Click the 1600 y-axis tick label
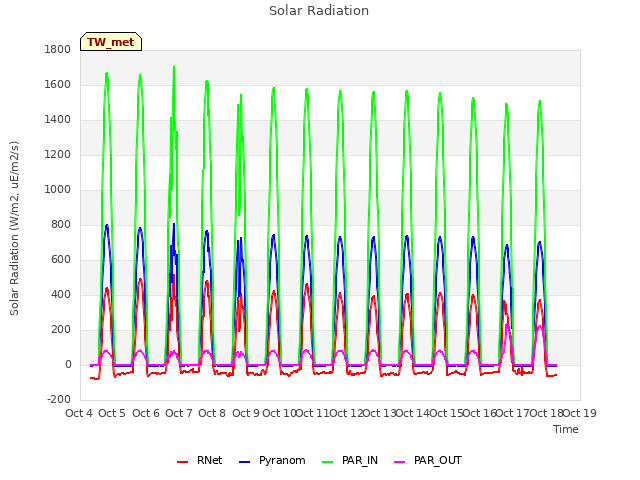Image resolution: width=640 pixels, height=480 pixels. 58,85
